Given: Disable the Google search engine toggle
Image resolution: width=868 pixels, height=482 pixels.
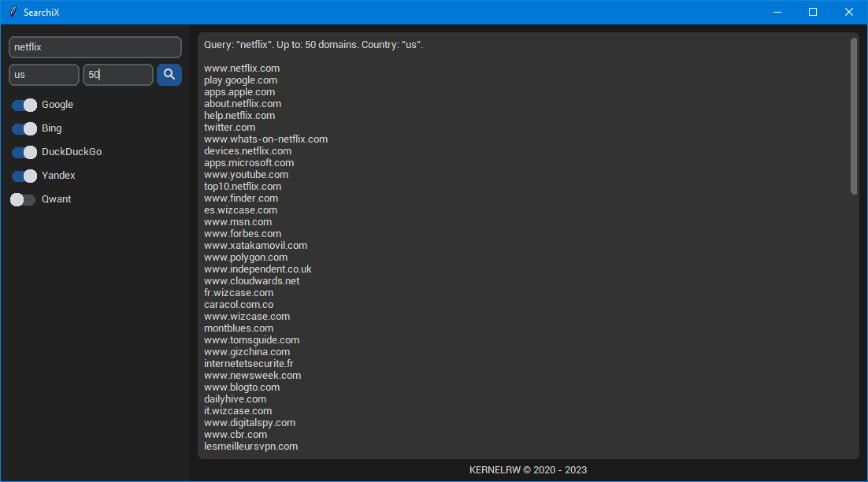Looking at the screenshot, I should [x=24, y=106].
